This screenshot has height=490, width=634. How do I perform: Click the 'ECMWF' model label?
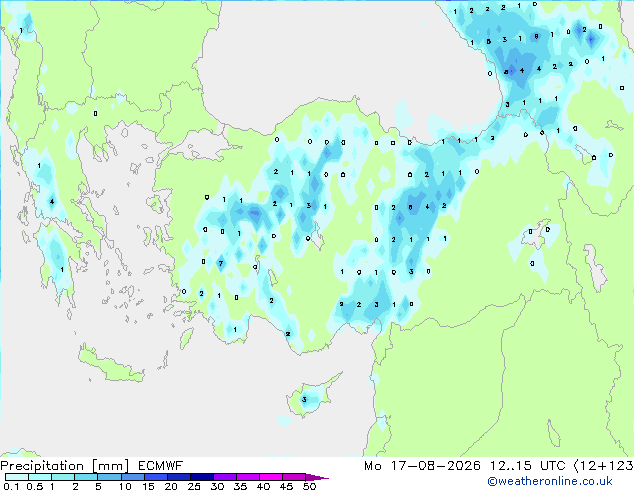point(161,466)
